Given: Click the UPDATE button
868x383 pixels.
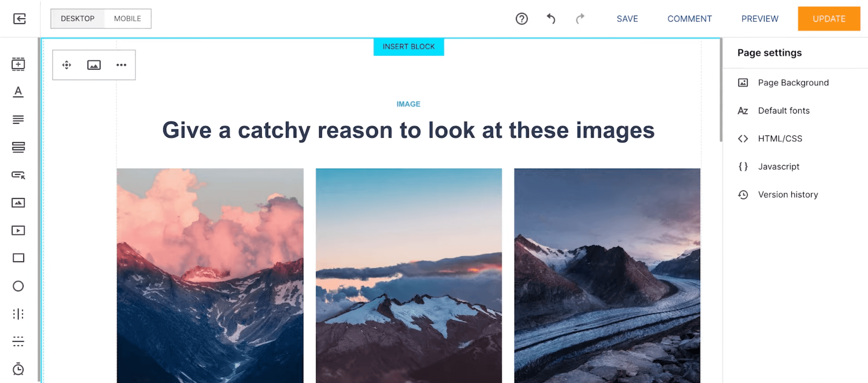Looking at the screenshot, I should coord(828,18).
